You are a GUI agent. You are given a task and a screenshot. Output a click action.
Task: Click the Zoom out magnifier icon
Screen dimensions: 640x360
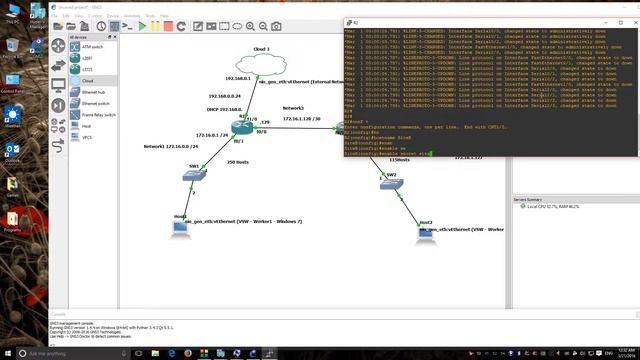click(x=263, y=27)
